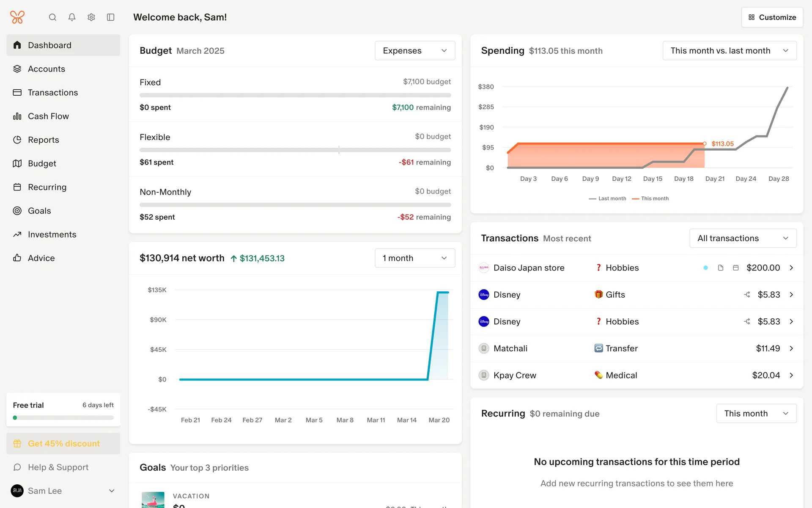812x508 pixels.
Task: Open Expenses dropdown in Budget card
Action: click(414, 51)
